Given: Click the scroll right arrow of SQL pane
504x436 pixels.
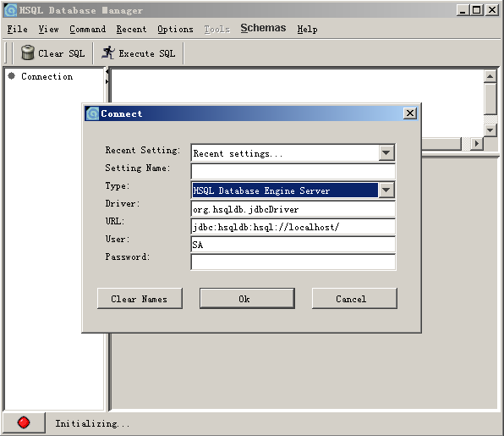Looking at the screenshot, I should click(477, 144).
